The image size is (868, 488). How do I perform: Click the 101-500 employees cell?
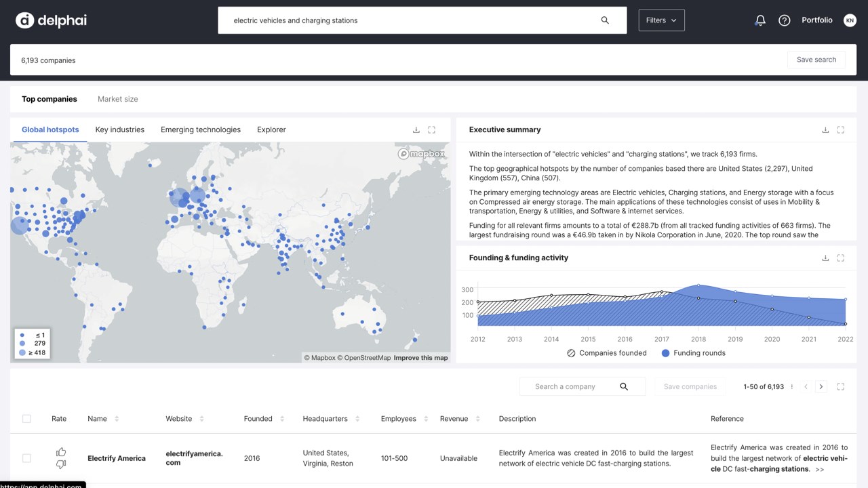click(394, 458)
